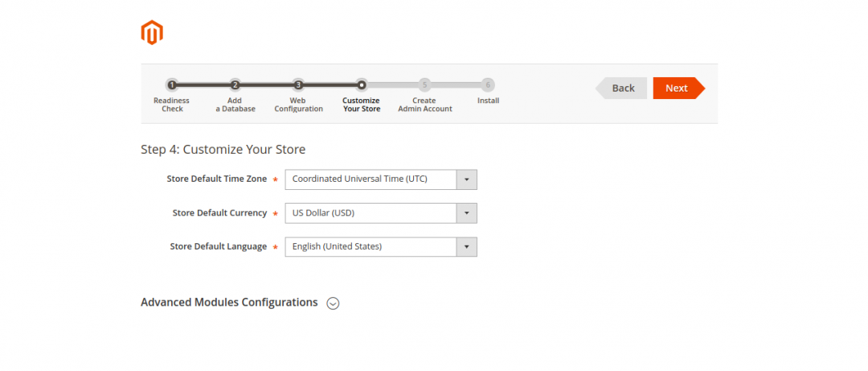This screenshot has height=371, width=868.
Task: Select the Readiness Check step label
Action: (172, 105)
